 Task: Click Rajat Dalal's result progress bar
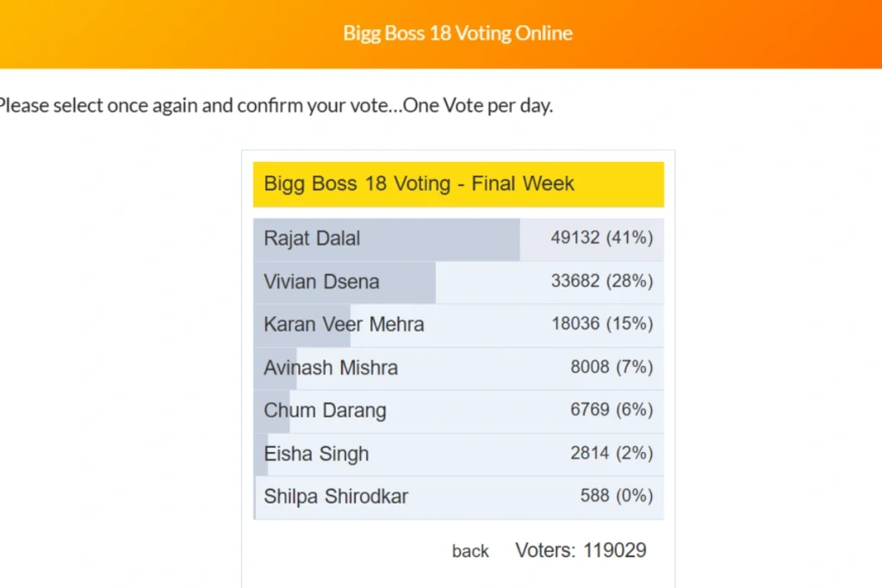[x=387, y=239]
